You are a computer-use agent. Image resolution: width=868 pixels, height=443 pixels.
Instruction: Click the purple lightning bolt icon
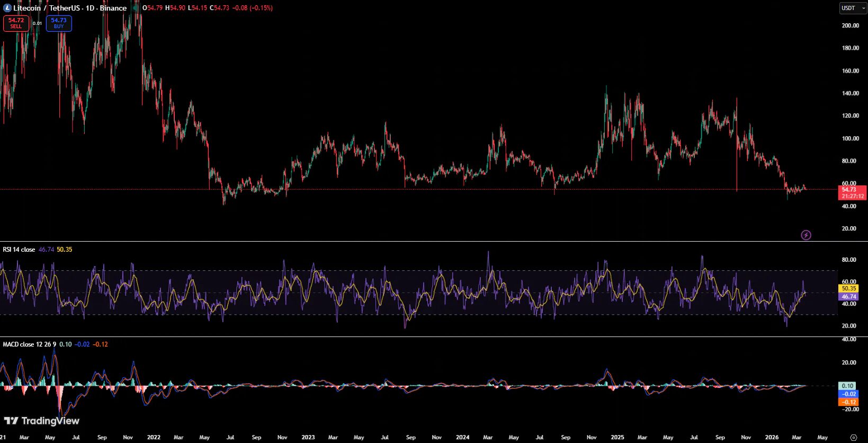[x=806, y=235]
